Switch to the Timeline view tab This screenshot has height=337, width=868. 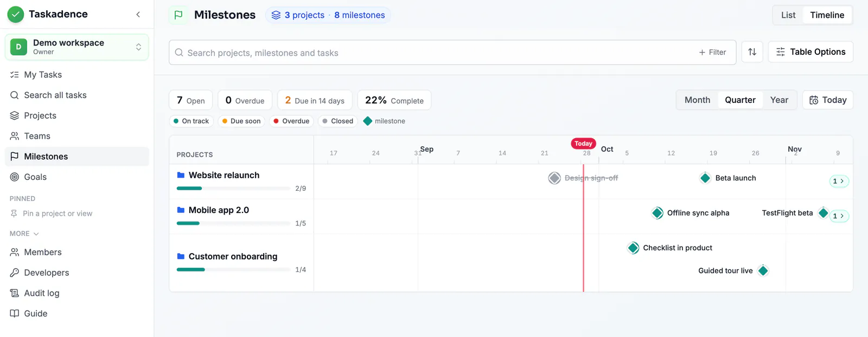[827, 15]
